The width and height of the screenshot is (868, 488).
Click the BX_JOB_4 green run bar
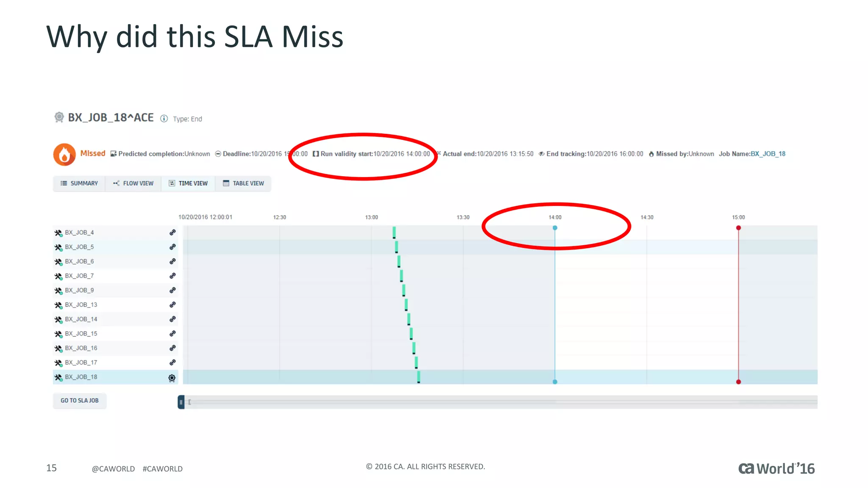point(394,232)
